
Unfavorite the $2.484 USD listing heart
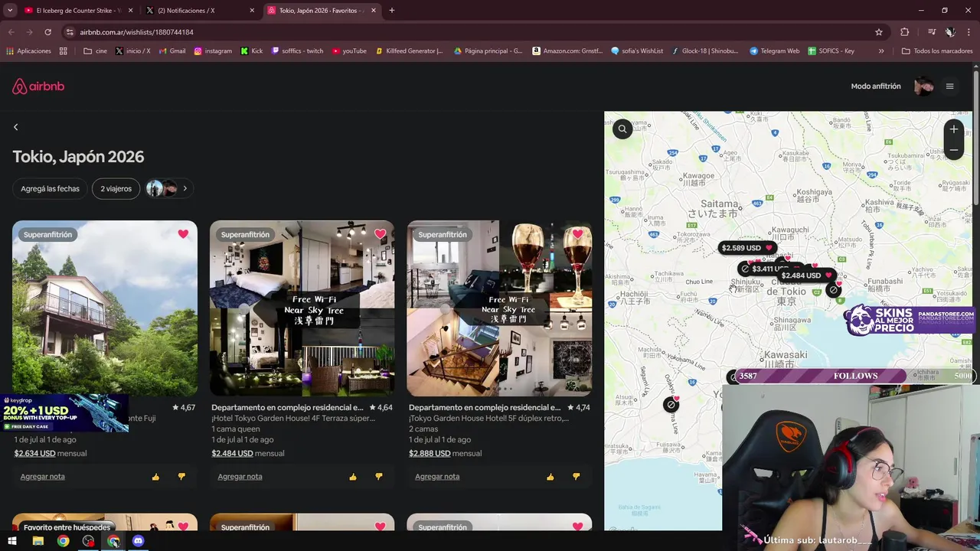point(380,234)
